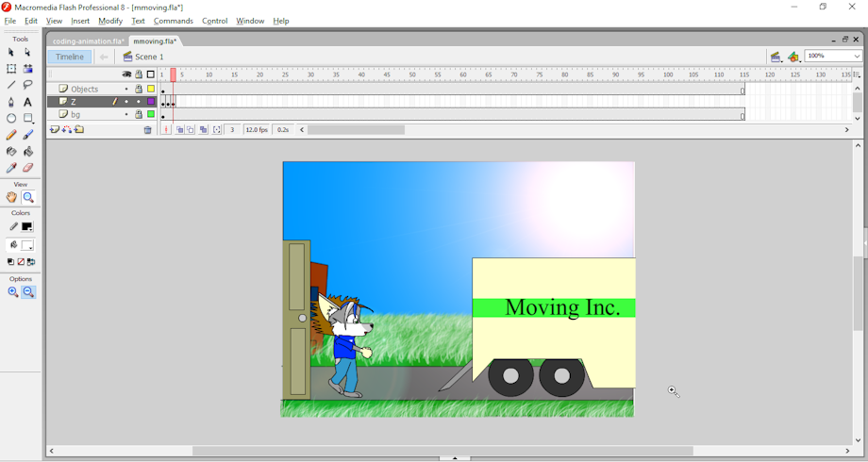Click the purple outline swatch of Z layer
The image size is (868, 462).
pos(151,102)
